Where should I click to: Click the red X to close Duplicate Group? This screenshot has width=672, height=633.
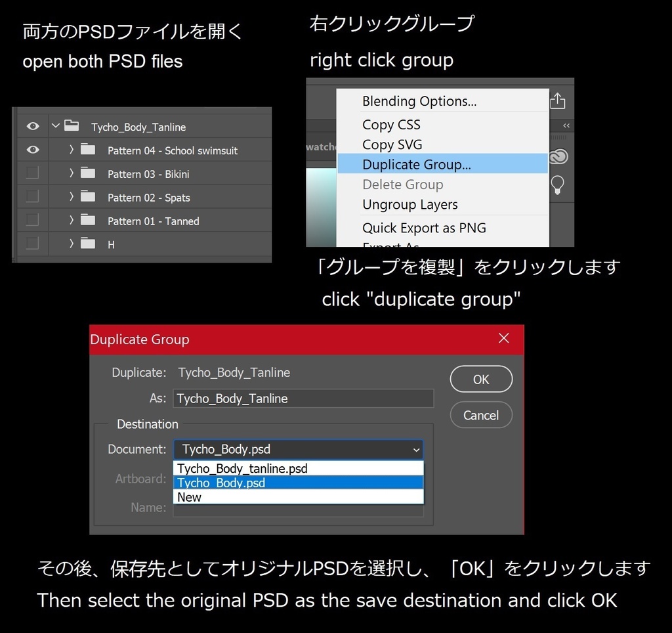pos(504,338)
